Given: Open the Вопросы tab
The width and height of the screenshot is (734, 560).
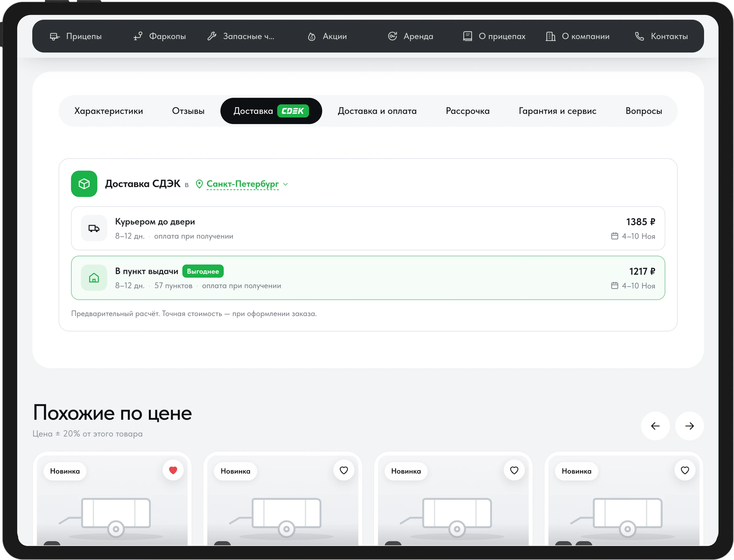Looking at the screenshot, I should click(x=644, y=111).
